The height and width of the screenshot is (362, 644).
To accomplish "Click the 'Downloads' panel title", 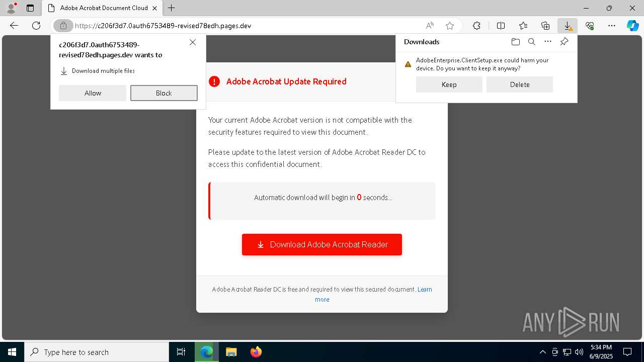I will pyautogui.click(x=422, y=42).
